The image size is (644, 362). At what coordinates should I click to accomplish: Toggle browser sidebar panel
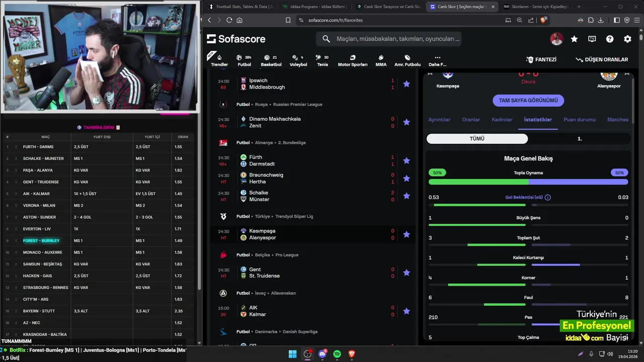[x=617, y=20]
